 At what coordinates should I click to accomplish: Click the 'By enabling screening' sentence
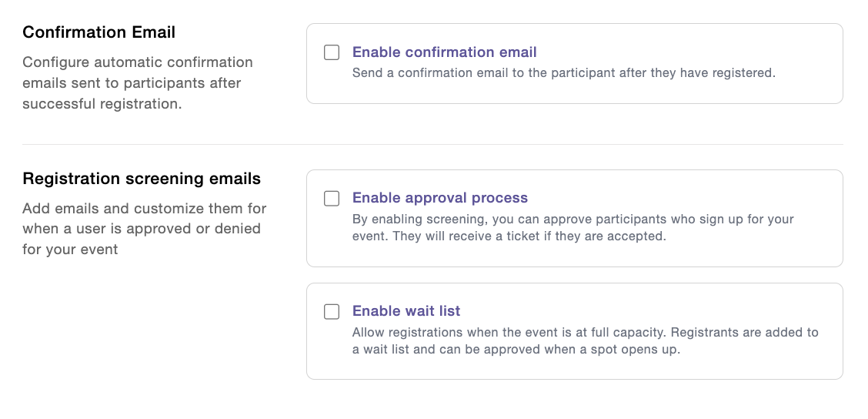click(573, 219)
